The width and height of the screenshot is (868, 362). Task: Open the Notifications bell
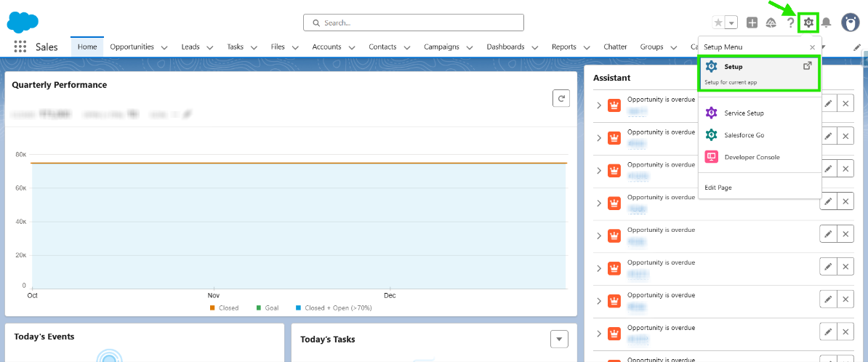[827, 23]
